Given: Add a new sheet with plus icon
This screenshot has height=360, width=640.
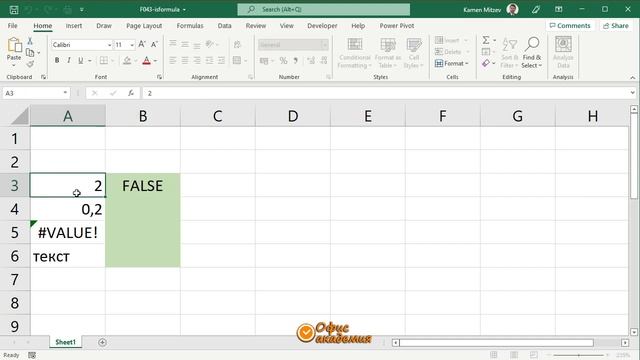Looking at the screenshot, I should (x=102, y=342).
